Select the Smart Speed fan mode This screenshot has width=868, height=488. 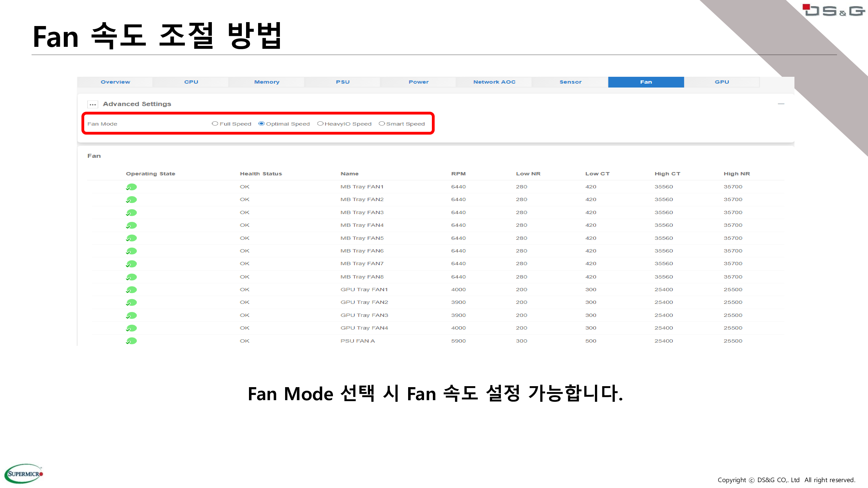(381, 124)
